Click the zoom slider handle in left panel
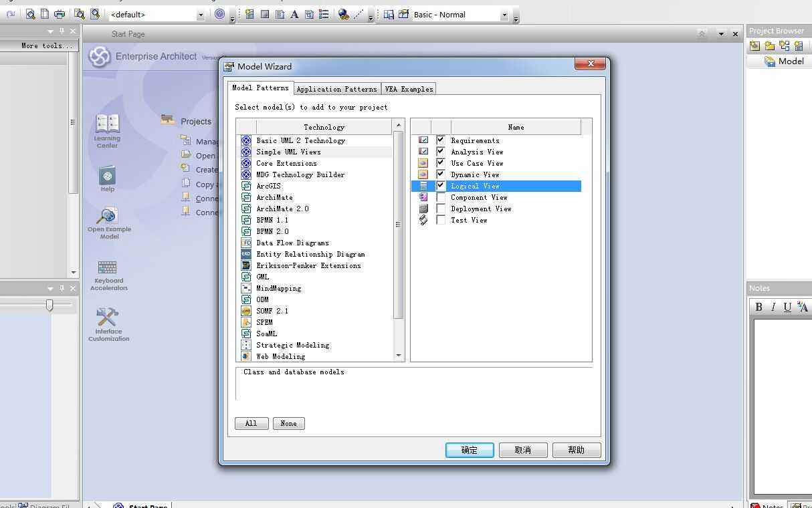 [x=49, y=305]
